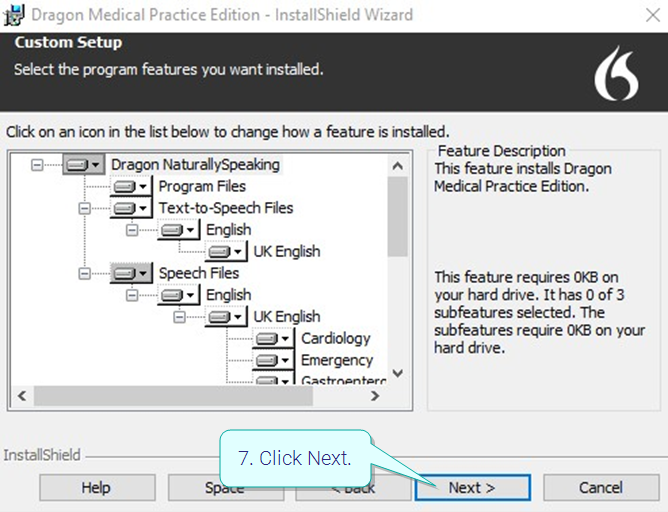Open Emergency feature install dropdown

click(x=273, y=360)
